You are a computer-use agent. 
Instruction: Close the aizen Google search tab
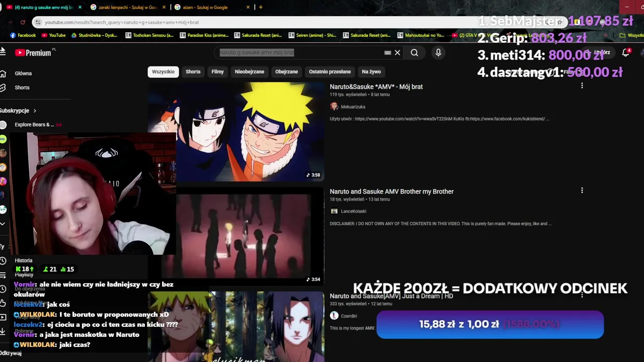249,7
